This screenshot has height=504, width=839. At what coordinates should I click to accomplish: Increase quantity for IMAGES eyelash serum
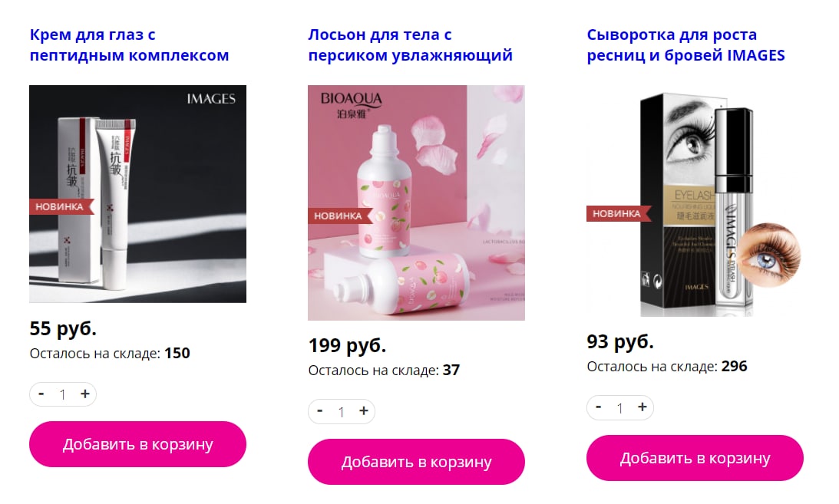[x=642, y=408]
